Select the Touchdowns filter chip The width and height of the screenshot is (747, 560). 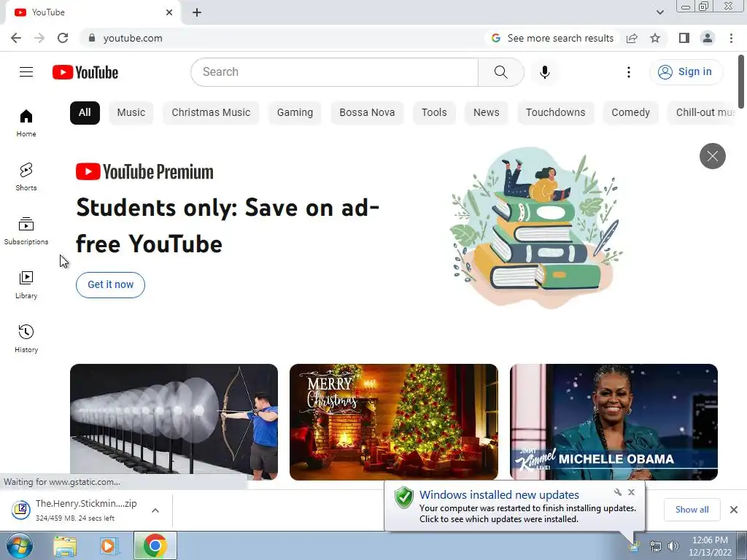[x=555, y=113]
